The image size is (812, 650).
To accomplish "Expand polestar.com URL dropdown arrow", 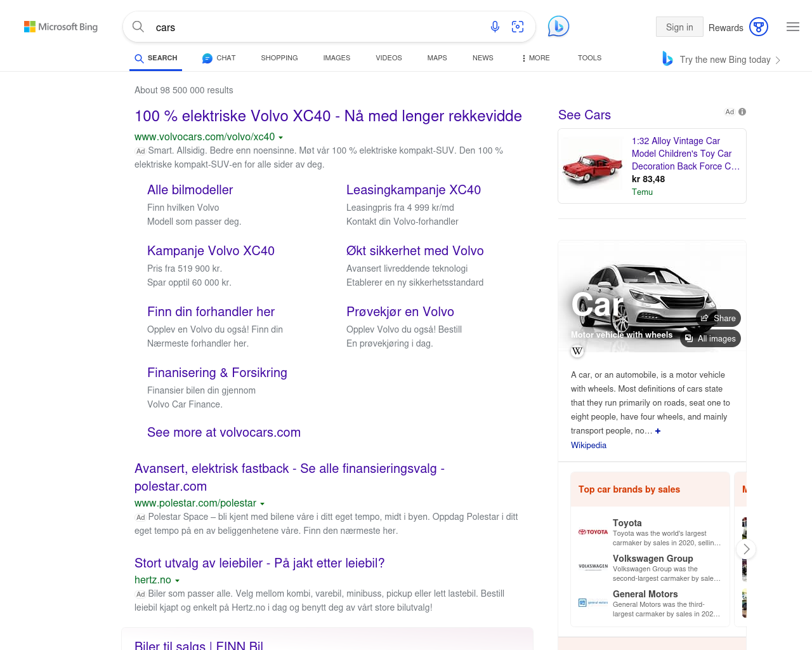I will click(x=262, y=503).
